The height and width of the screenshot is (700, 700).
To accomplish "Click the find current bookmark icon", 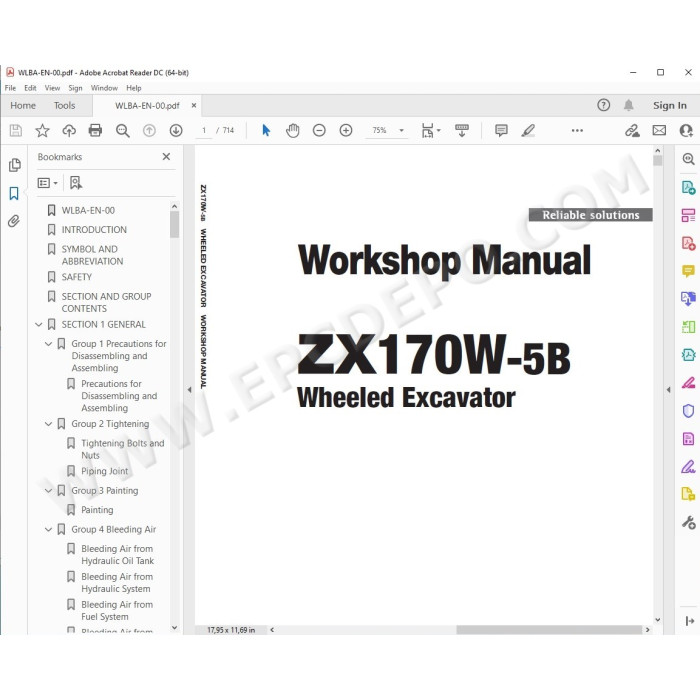I will click(x=76, y=183).
